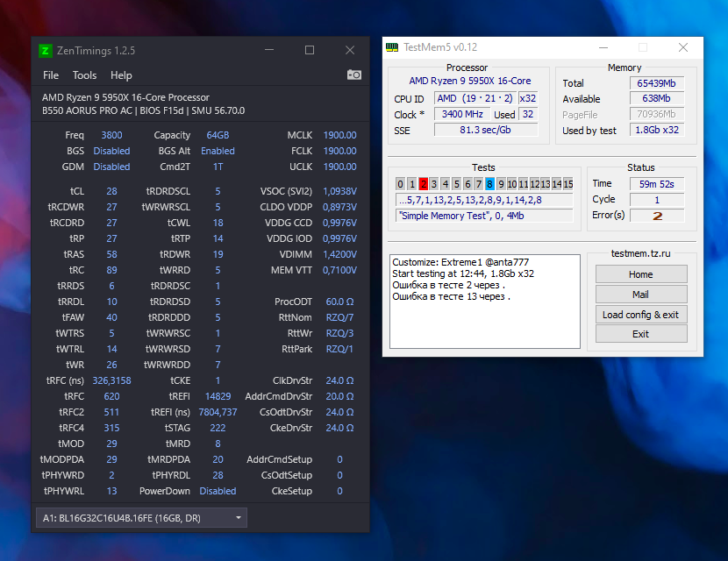Click the PowerDown Disabled value
Image resolution: width=728 pixels, height=561 pixels.
click(218, 491)
